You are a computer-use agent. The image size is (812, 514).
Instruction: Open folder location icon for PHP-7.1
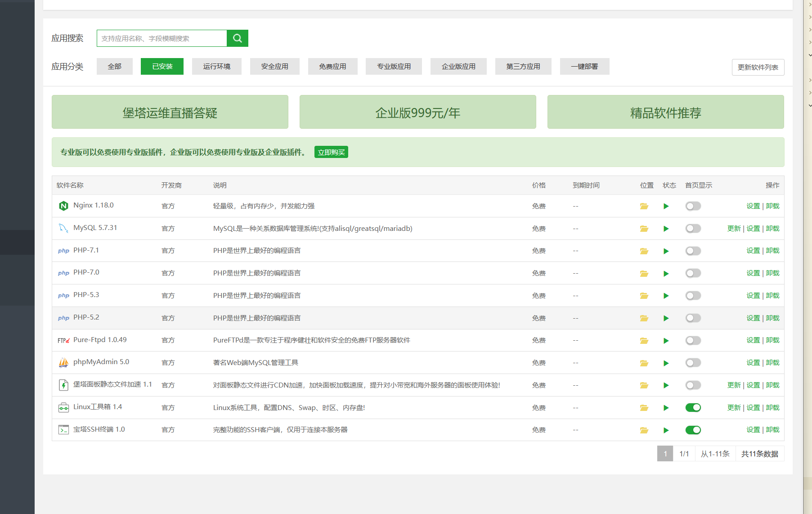coord(644,251)
